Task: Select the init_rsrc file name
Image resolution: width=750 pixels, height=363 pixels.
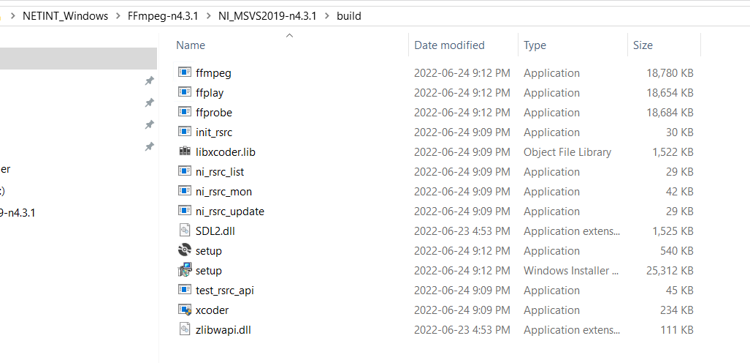Action: 214,132
